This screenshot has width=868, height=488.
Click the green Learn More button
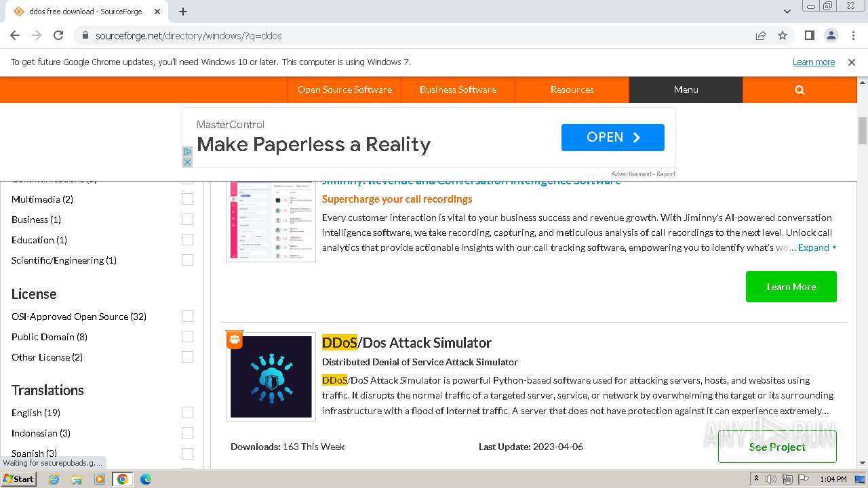point(791,287)
